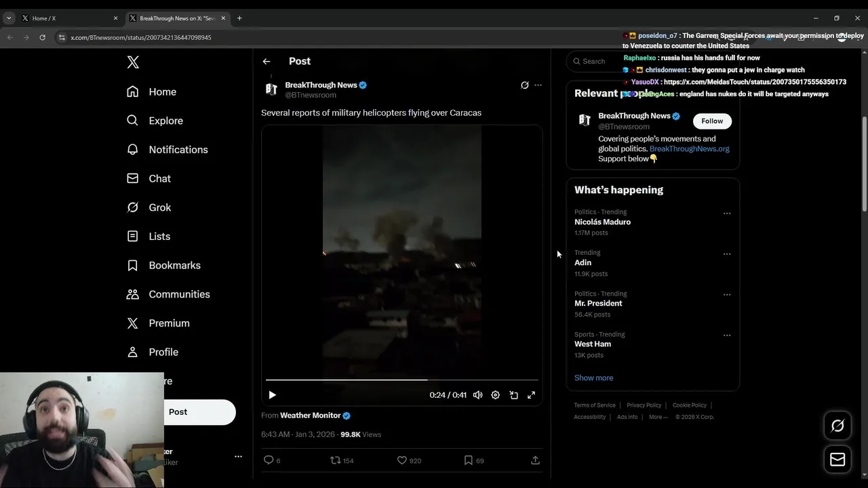Follow BreakThrough News

point(712,121)
